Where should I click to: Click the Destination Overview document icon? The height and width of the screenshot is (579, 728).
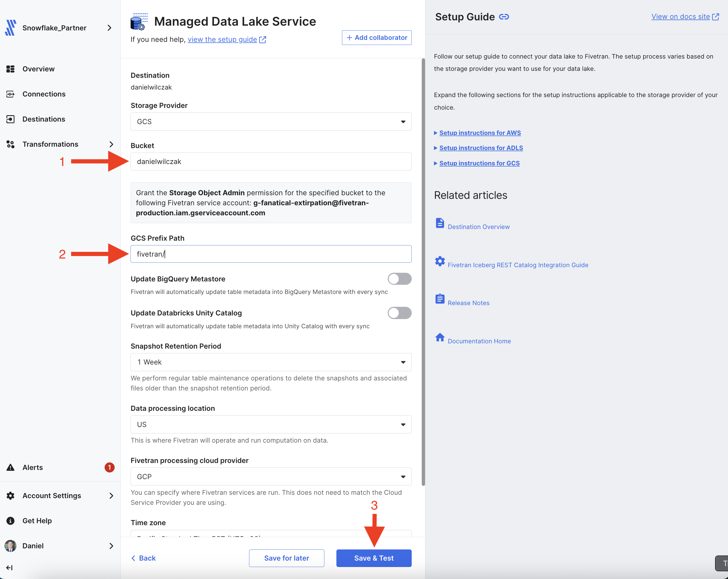click(440, 223)
